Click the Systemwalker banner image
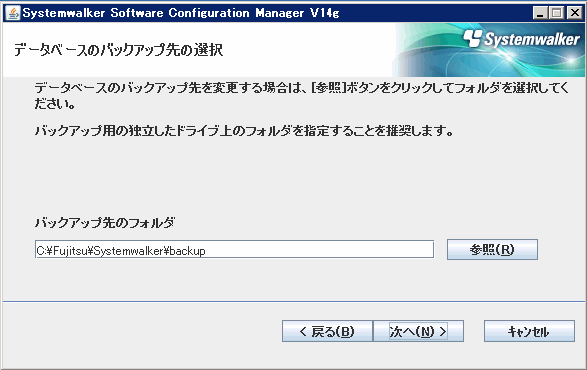 tap(489, 50)
